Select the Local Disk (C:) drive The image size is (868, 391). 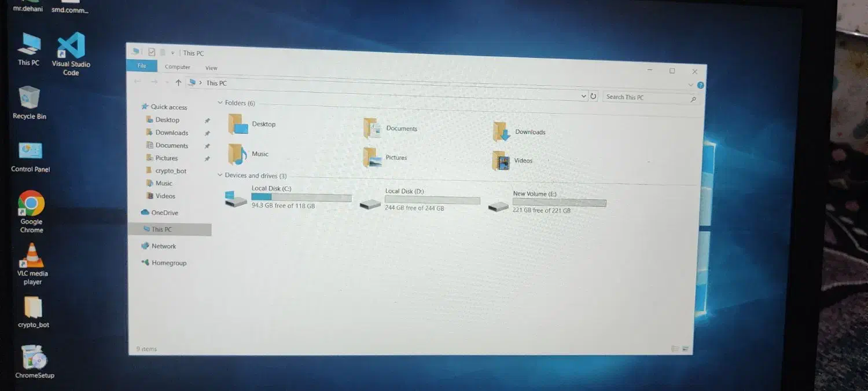(288, 198)
